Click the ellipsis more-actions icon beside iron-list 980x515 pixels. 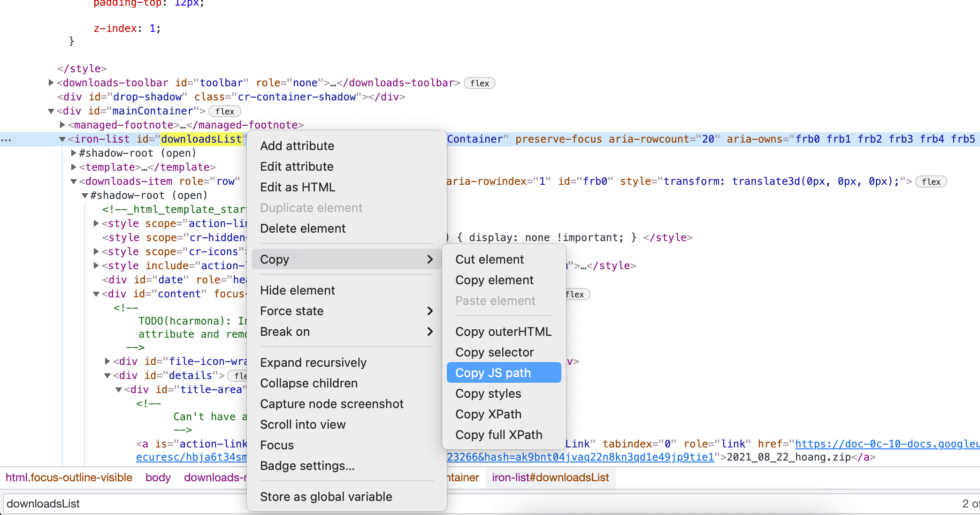pos(7,139)
